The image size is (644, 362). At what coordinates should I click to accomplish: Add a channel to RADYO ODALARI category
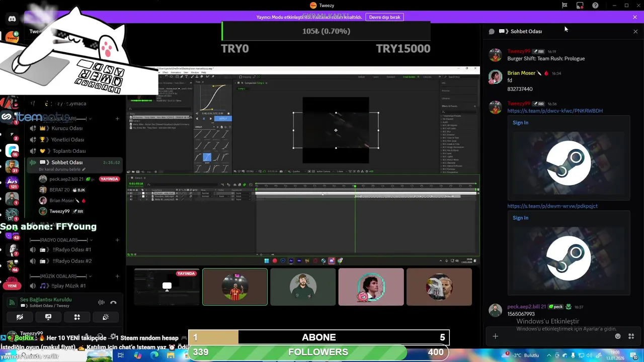117,240
